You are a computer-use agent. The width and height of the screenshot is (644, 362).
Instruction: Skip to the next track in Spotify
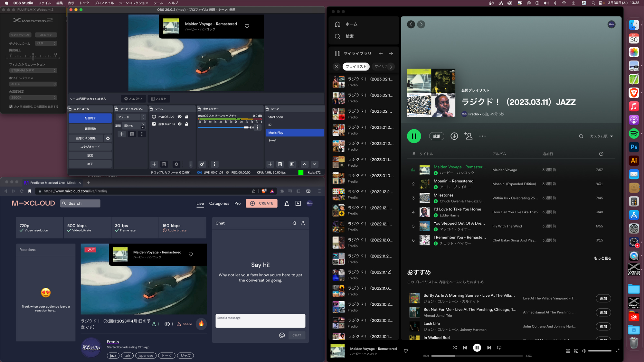[489, 348]
